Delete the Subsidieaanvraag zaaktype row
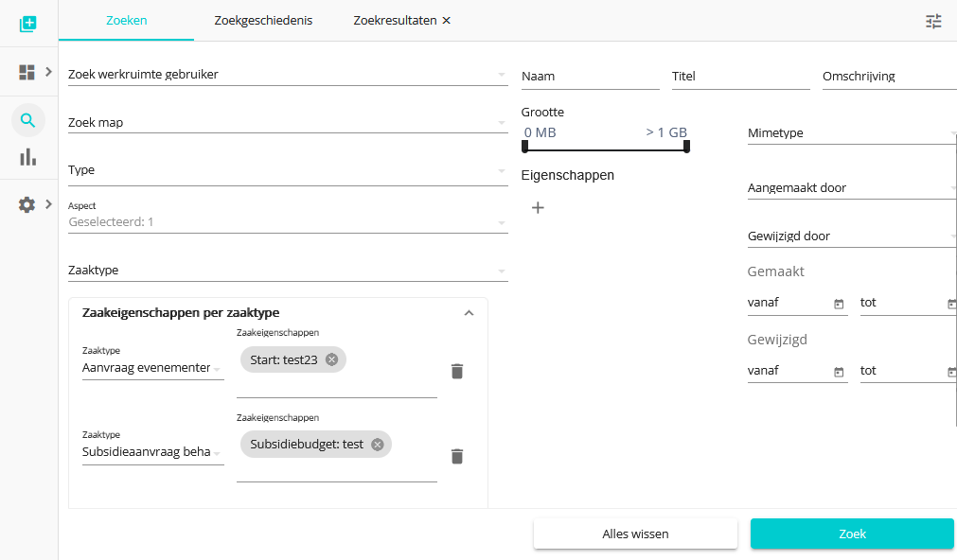This screenshot has height=560, width=957. click(x=457, y=456)
